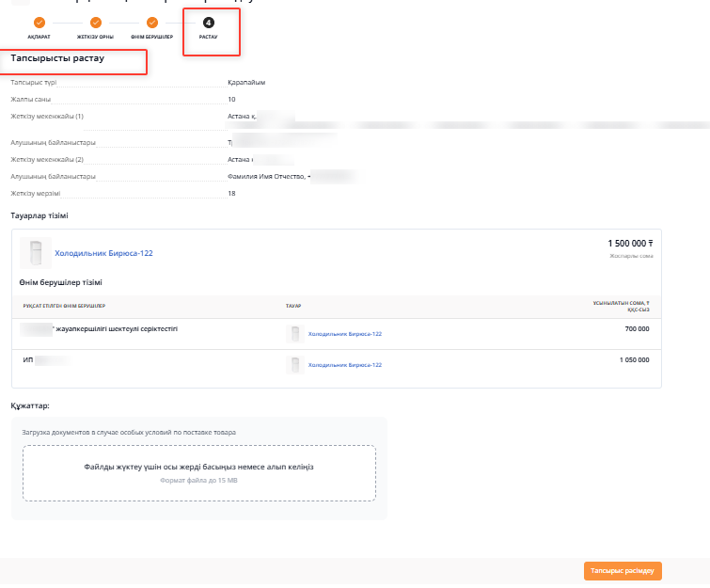The height and width of the screenshot is (588, 710).
Task: Select the ИП supplier name
Action: click(x=28, y=359)
